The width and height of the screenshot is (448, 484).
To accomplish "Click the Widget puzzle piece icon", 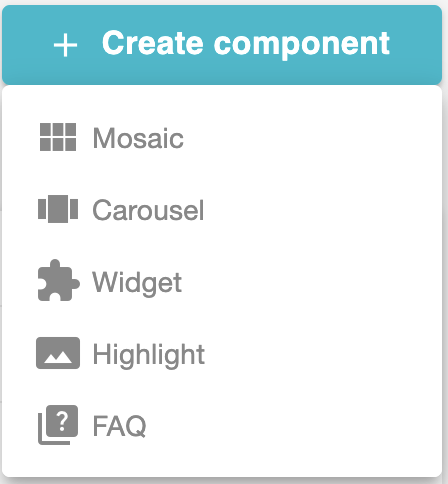I will point(58,280).
